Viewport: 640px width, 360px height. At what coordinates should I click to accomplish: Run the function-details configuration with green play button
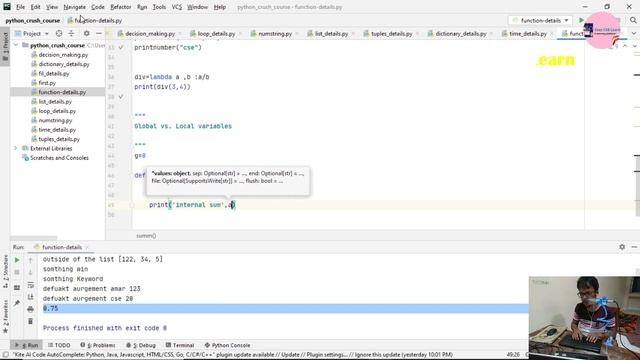(581, 20)
